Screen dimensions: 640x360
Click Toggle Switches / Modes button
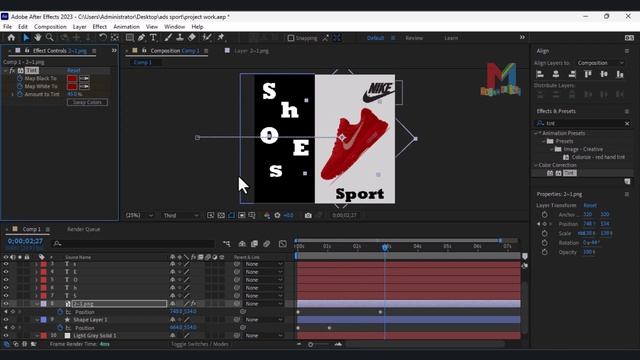200,344
